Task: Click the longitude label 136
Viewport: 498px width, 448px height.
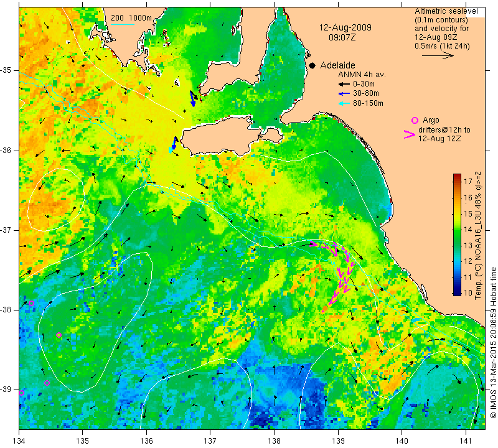Action: (147, 441)
